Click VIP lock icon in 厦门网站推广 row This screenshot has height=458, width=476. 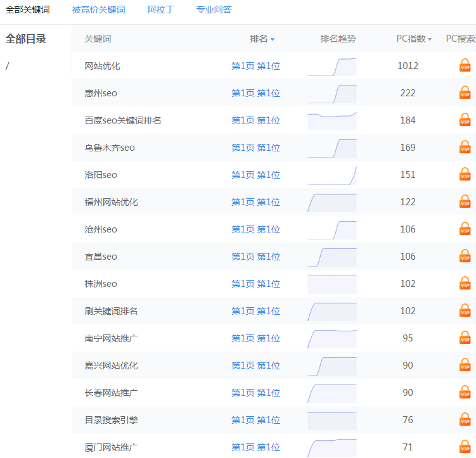coord(465,447)
